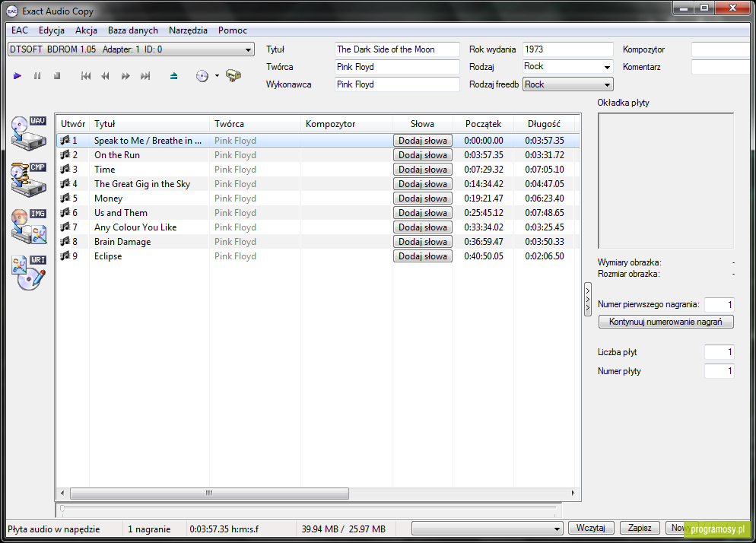Image resolution: width=756 pixels, height=543 pixels.
Task: Open the Akcja menu
Action: pos(86,30)
